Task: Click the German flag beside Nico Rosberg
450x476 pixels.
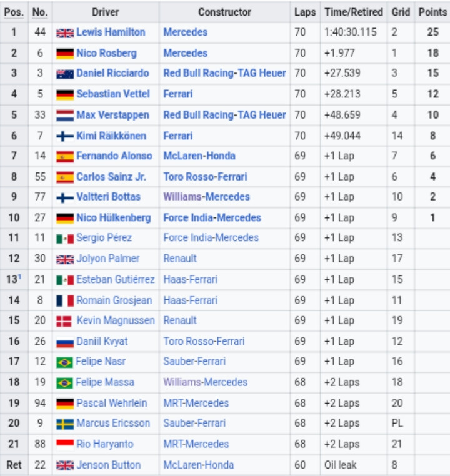Action: (x=65, y=54)
